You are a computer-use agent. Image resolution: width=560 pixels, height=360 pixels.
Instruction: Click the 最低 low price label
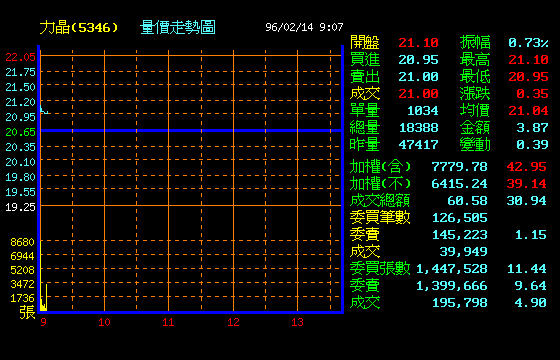475,77
